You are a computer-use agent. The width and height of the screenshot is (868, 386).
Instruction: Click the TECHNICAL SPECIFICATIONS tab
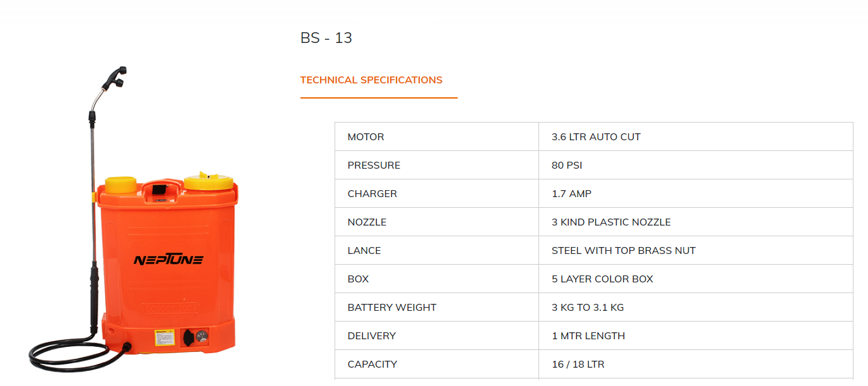tap(371, 80)
